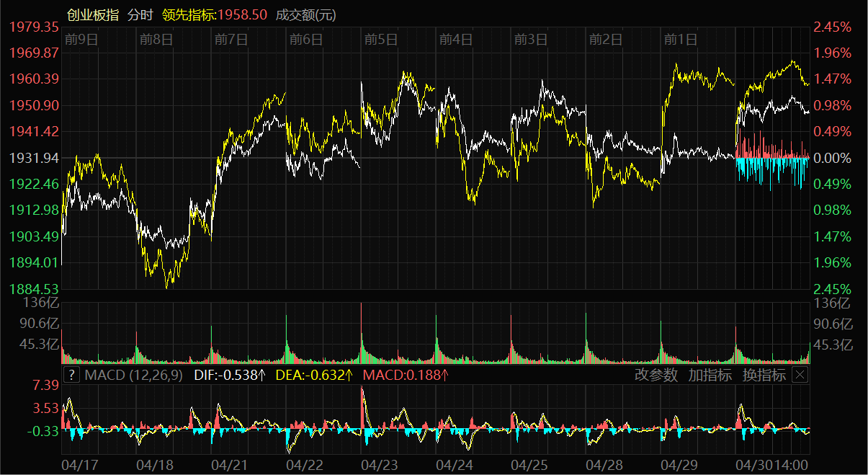Click the 1884.53 price axis label
The width and height of the screenshot is (868, 475).
(35, 288)
